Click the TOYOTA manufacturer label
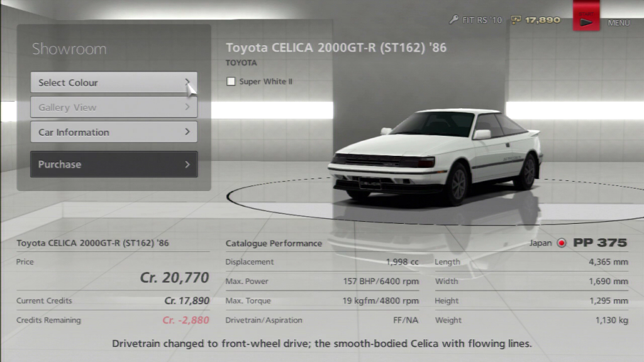This screenshot has height=362, width=644. pyautogui.click(x=241, y=63)
